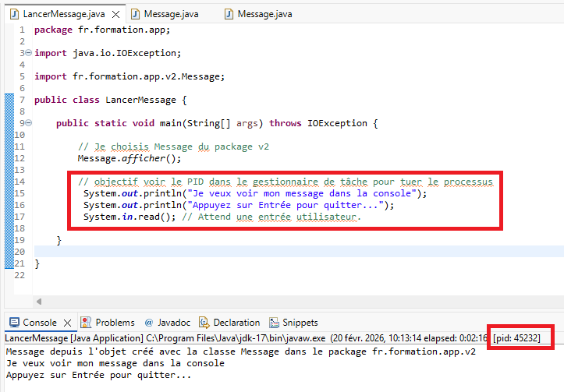564x392 pixels.
Task: Switch to the LancerMessage.java tab
Action: (x=64, y=14)
